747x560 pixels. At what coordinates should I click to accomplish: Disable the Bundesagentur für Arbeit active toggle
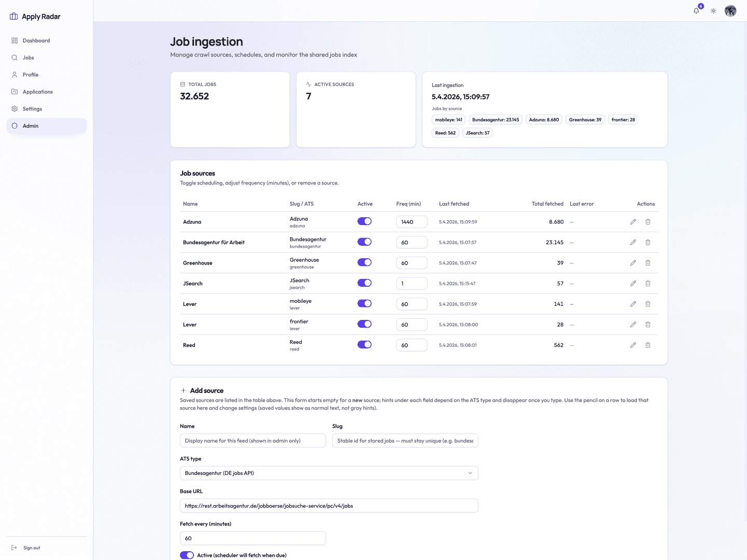pos(365,242)
